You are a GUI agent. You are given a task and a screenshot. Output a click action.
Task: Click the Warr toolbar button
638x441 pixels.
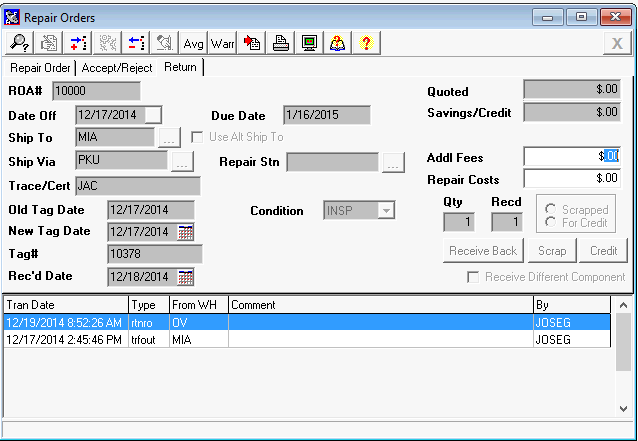point(222,43)
